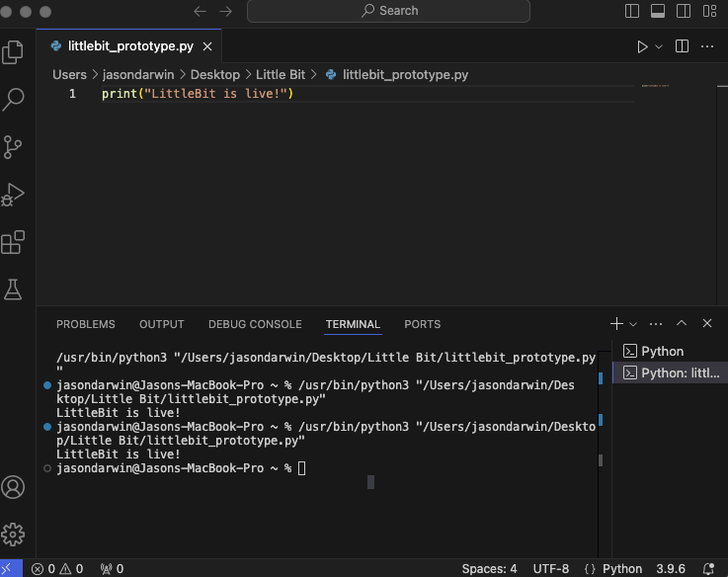The height and width of the screenshot is (577, 728).
Task: Split the editor to the right
Action: click(682, 46)
